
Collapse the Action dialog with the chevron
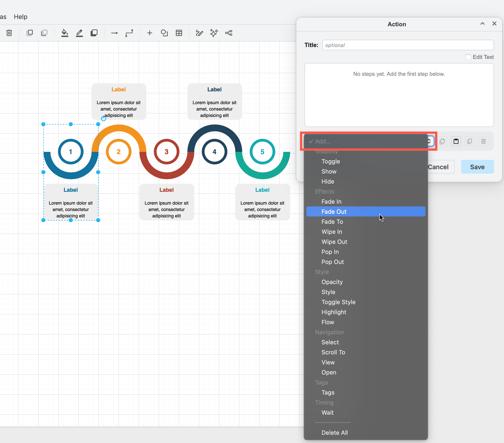click(x=483, y=24)
